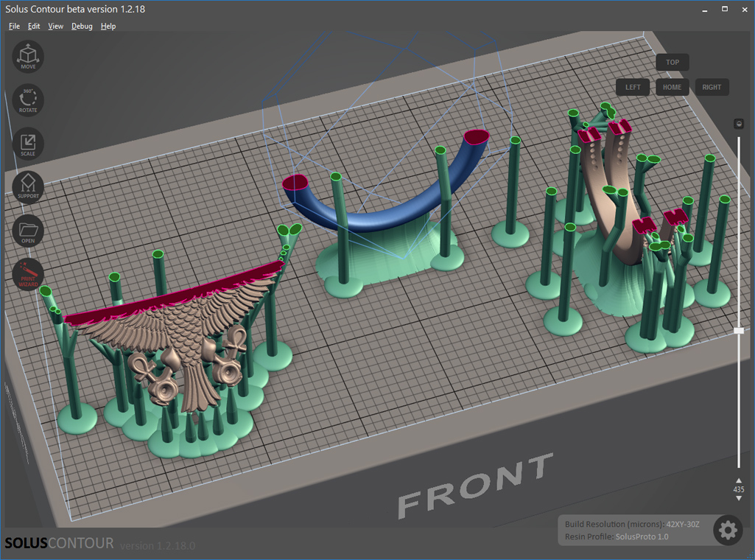The height and width of the screenshot is (560, 755).
Task: Click the small icon above the layer slider
Action: pos(739,124)
